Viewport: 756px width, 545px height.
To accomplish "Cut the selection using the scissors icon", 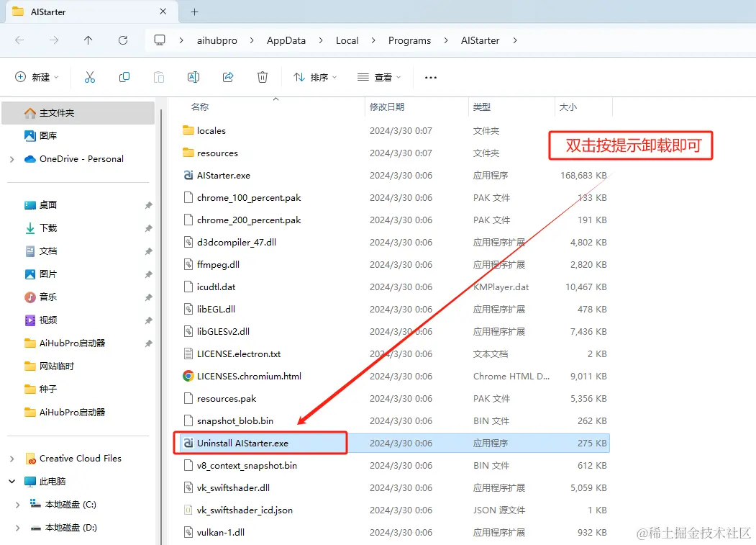I will 89,77.
